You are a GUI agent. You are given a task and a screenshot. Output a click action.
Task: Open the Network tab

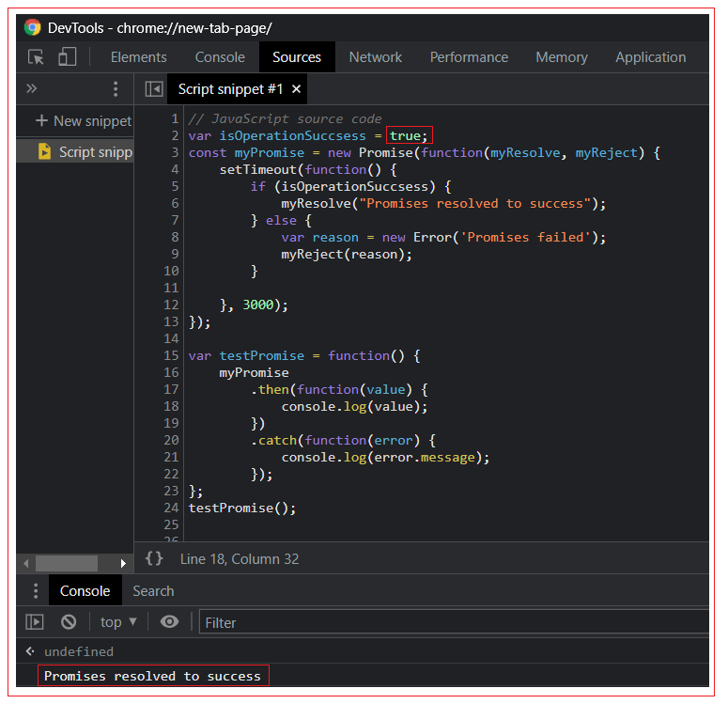coord(375,57)
